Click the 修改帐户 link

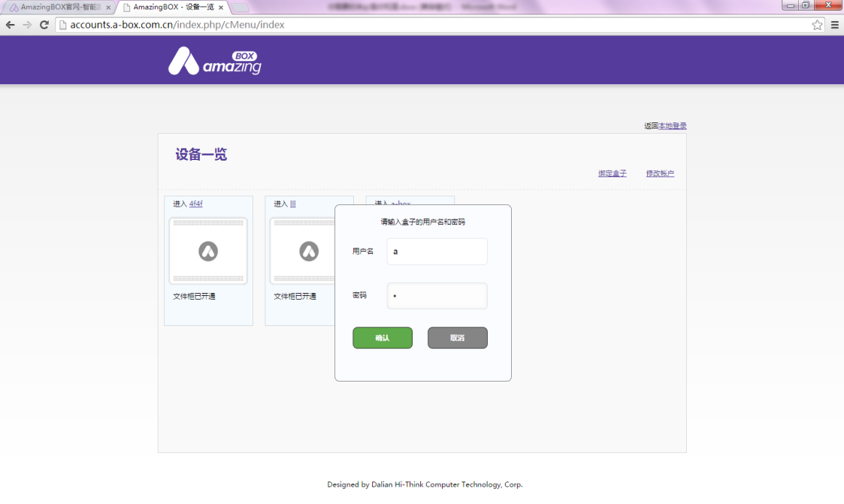659,174
